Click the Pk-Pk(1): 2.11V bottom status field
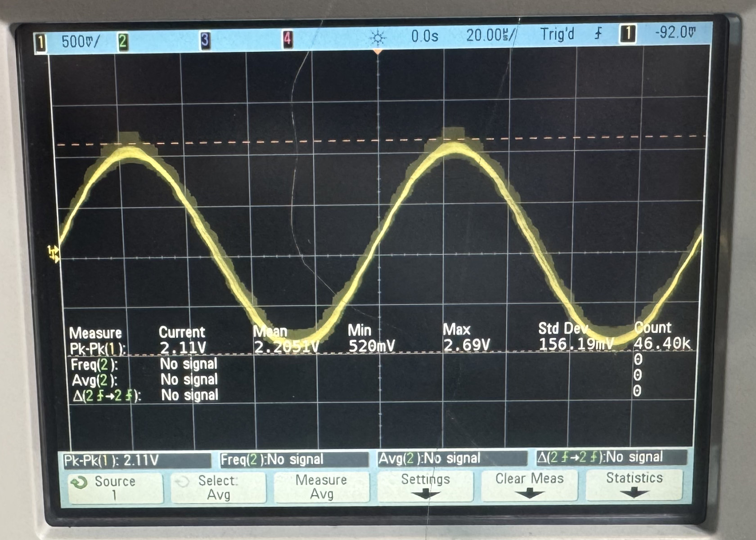The width and height of the screenshot is (756, 540). pyautogui.click(x=137, y=460)
